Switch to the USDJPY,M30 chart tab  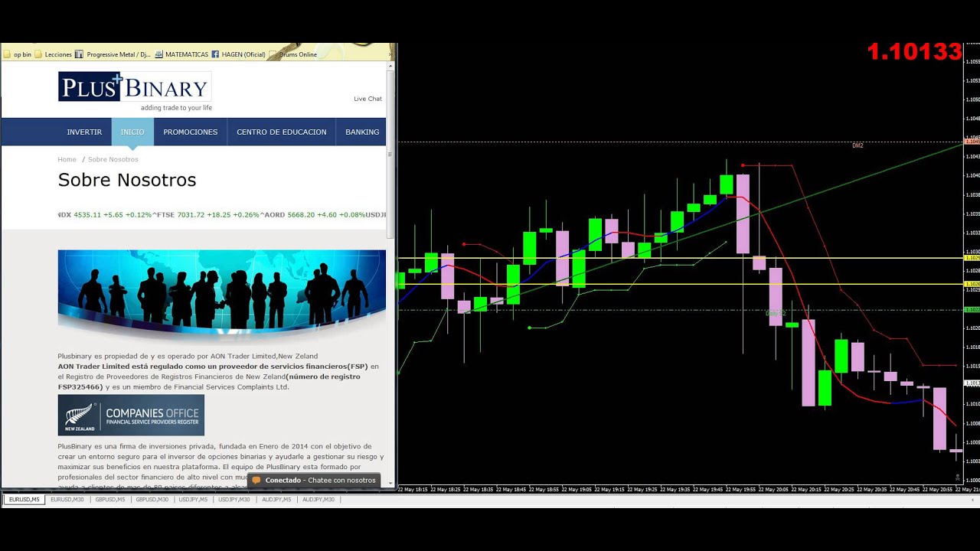pyautogui.click(x=234, y=500)
